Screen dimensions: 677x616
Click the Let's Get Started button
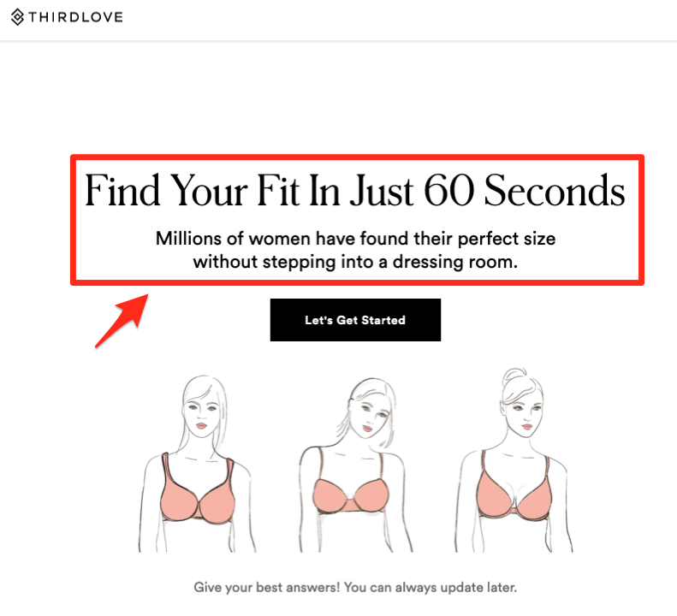click(x=355, y=320)
